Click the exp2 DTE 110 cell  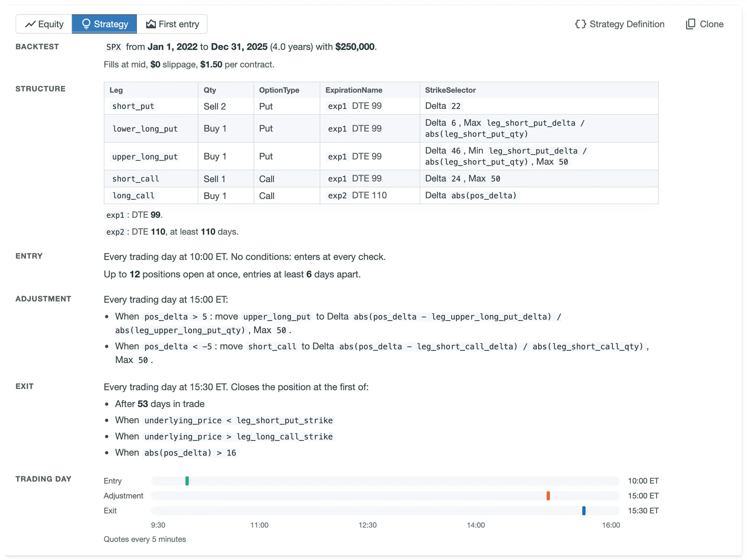tap(370, 195)
